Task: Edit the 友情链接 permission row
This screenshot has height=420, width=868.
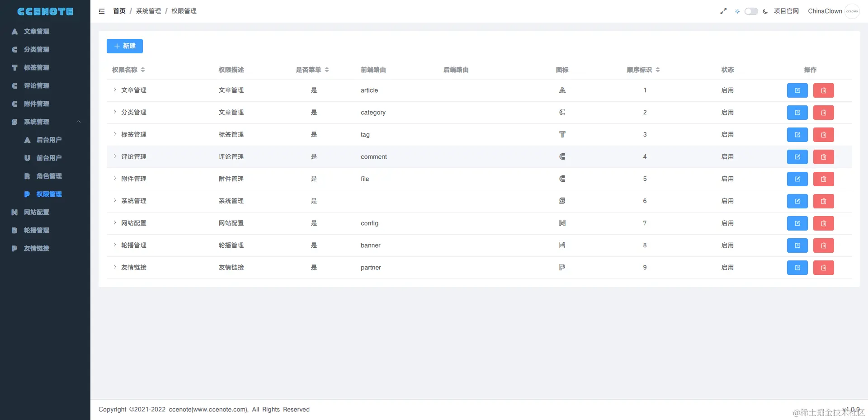Action: [x=797, y=268]
